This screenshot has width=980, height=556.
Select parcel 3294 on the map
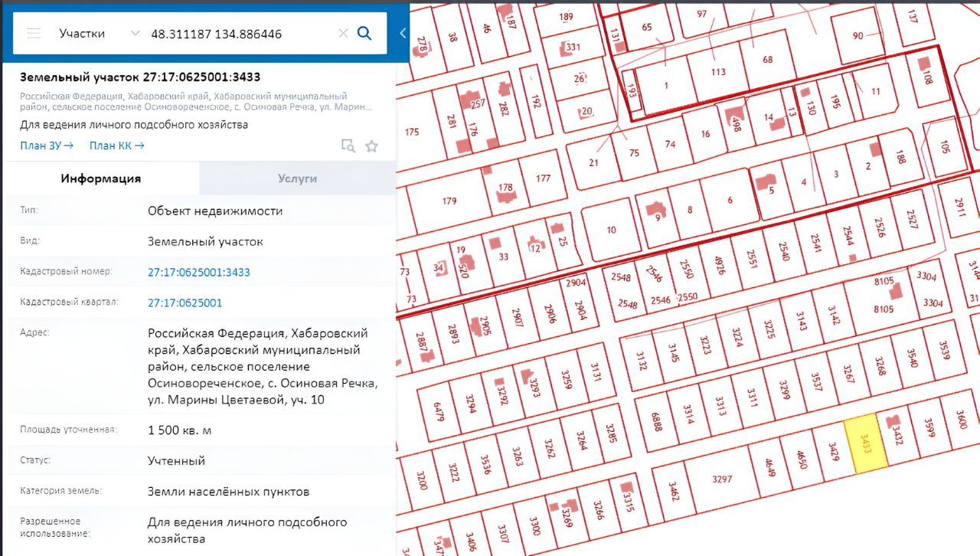(x=470, y=404)
